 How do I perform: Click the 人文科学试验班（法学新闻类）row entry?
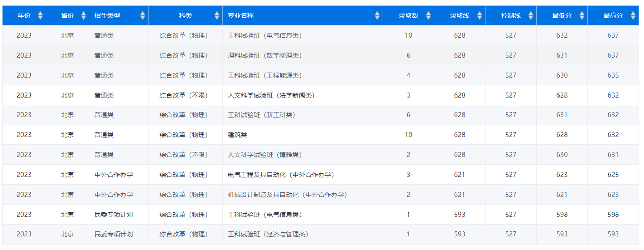coord(271,95)
